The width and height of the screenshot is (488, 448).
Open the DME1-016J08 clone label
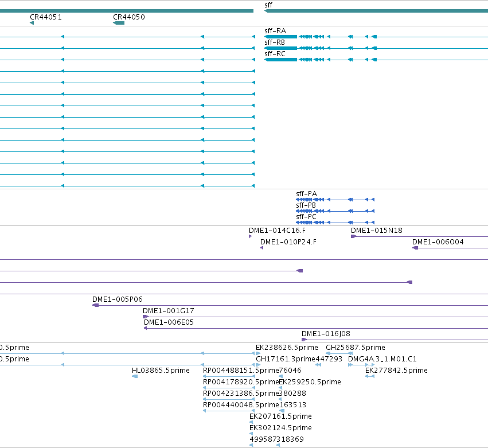click(326, 334)
